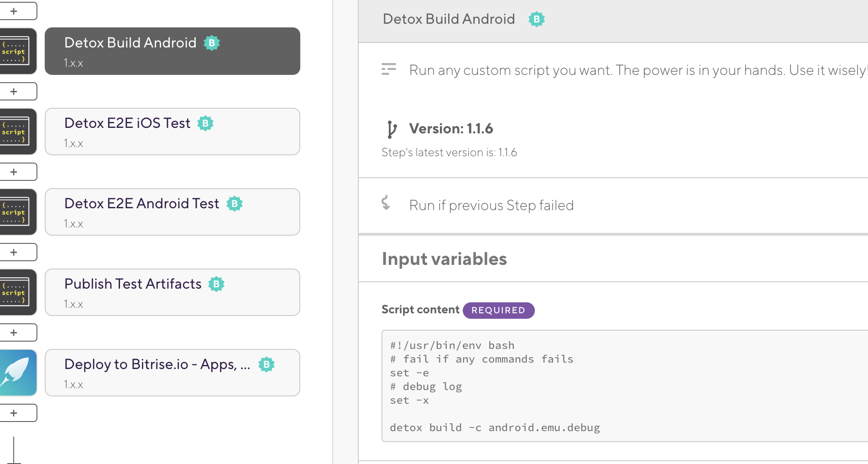The image size is (868, 464).
Task: Open the Detox E2E Android Test step
Action: click(173, 212)
